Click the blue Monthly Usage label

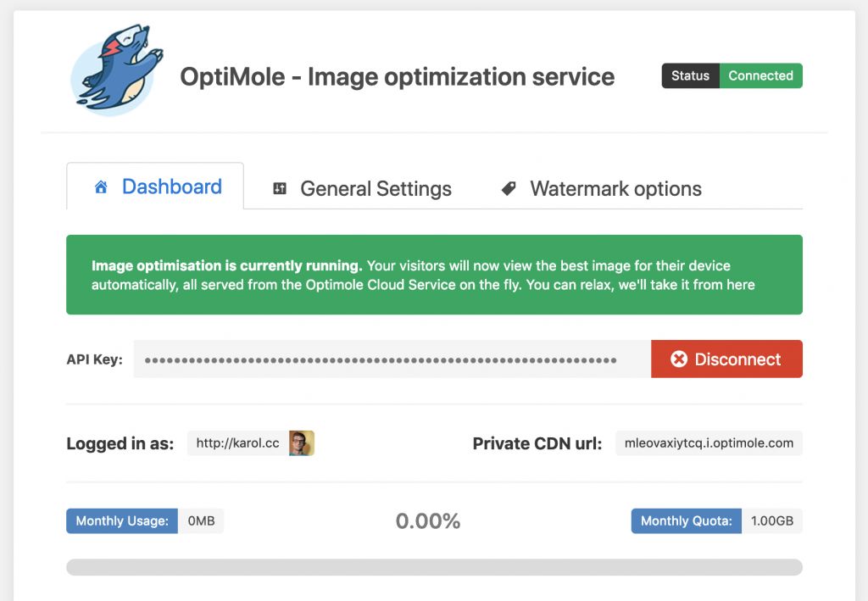coord(122,521)
